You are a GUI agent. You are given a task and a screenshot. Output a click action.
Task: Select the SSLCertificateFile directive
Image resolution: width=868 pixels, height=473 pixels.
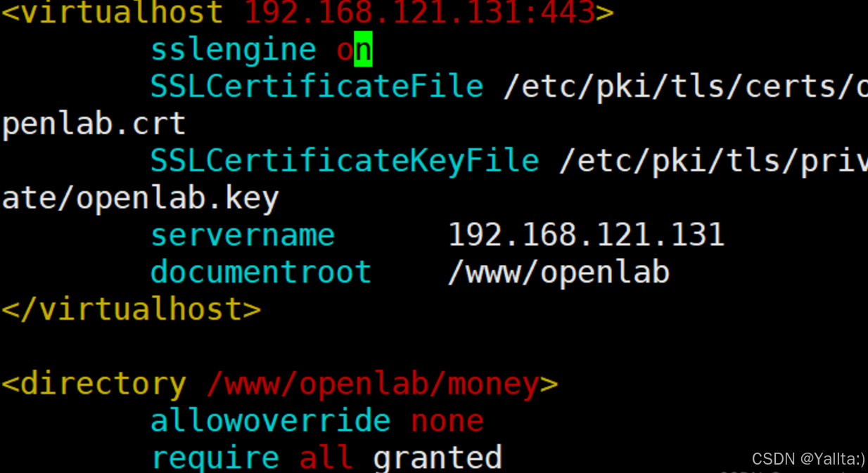[x=316, y=86]
